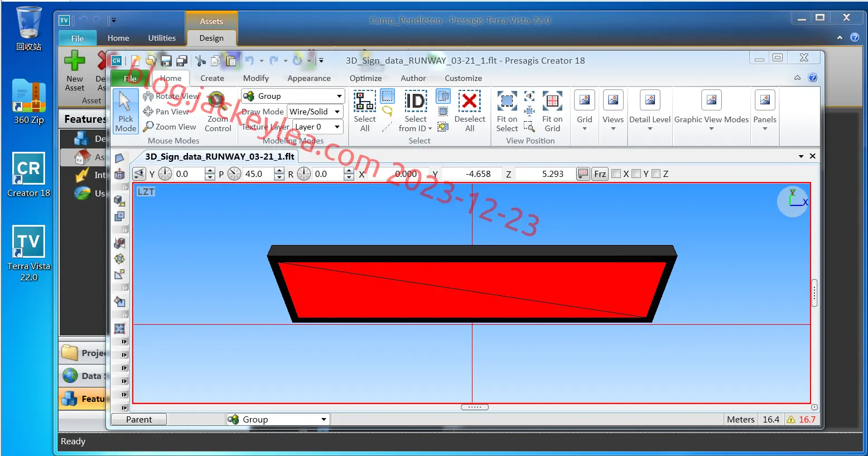Screen dimensions: 868x456
Task: Click the New Asset green plus icon
Action: click(x=75, y=61)
